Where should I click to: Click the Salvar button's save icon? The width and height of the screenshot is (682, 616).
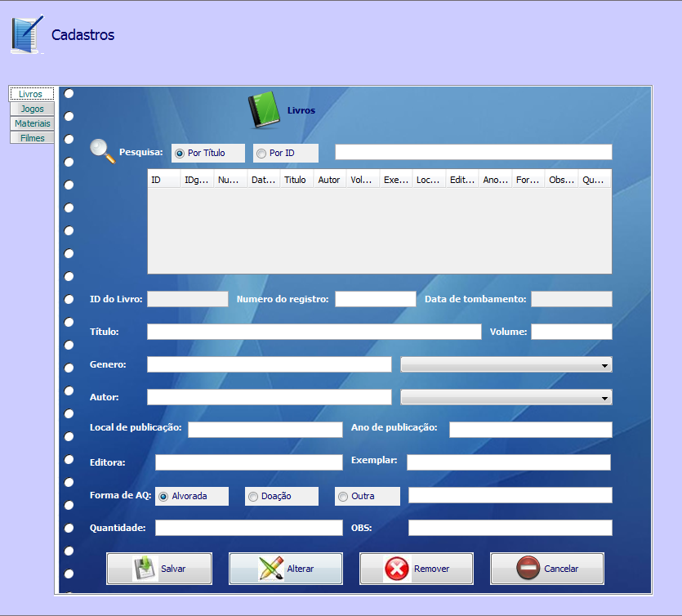pos(145,568)
